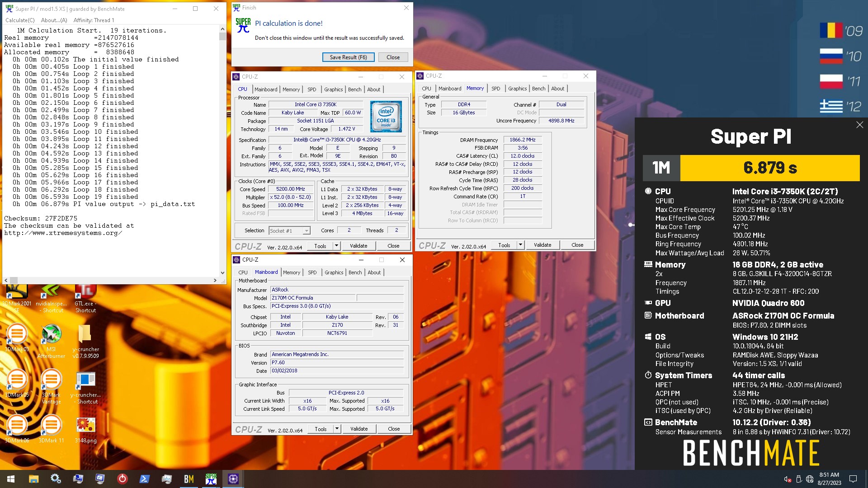868x488 pixels.
Task: Open the gear settings taskbar icon
Action: tap(56, 479)
